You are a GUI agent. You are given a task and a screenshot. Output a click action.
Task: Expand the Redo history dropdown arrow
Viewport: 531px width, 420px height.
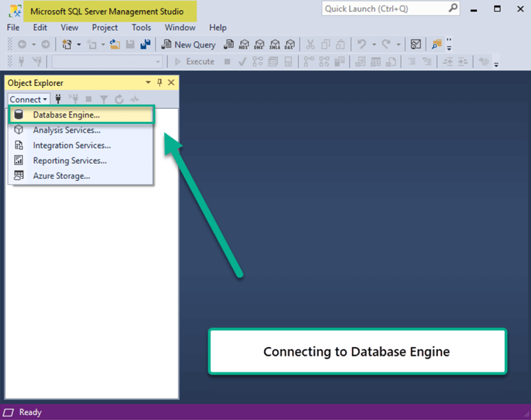(x=398, y=44)
